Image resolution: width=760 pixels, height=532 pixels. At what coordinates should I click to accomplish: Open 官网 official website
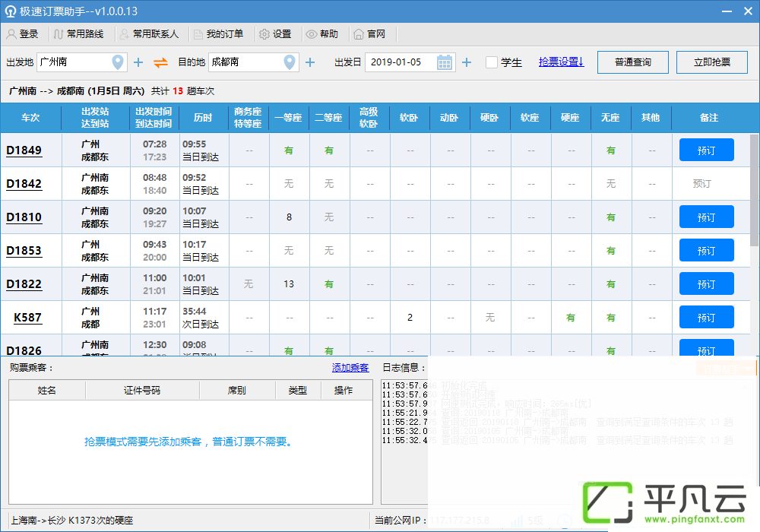[369, 34]
